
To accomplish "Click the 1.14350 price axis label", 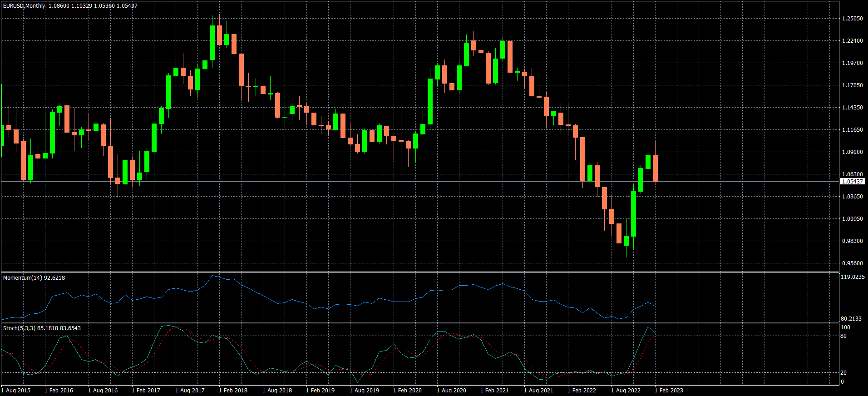I will (852, 108).
